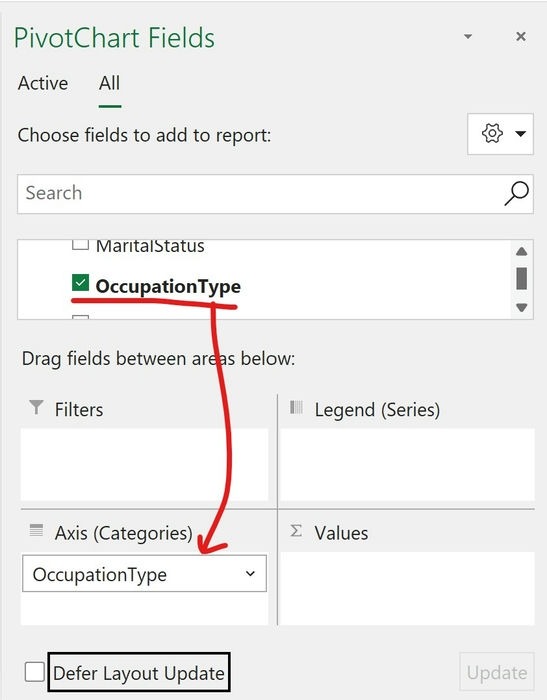Click the Axis (Categories) area icon

[x=36, y=530]
